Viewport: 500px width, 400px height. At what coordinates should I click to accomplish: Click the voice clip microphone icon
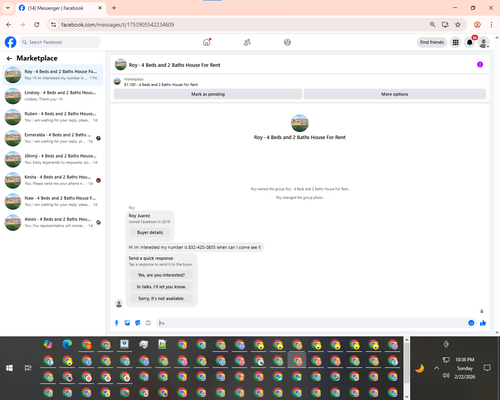tap(117, 323)
